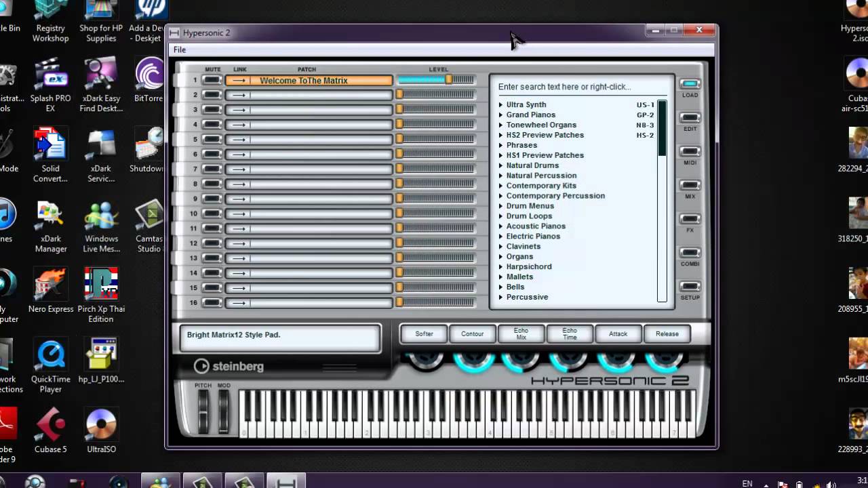The image size is (868, 488).
Task: Click the Hypersonic taskbar button
Action: pyautogui.click(x=285, y=481)
